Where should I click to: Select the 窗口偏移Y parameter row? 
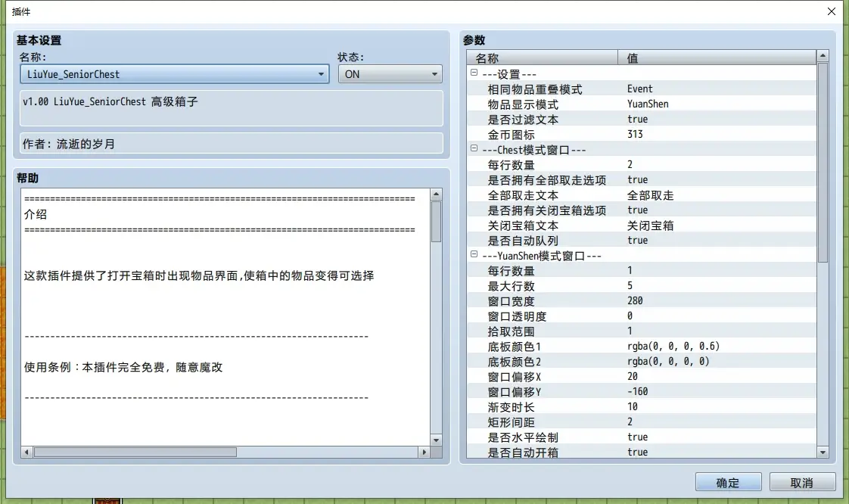point(642,391)
